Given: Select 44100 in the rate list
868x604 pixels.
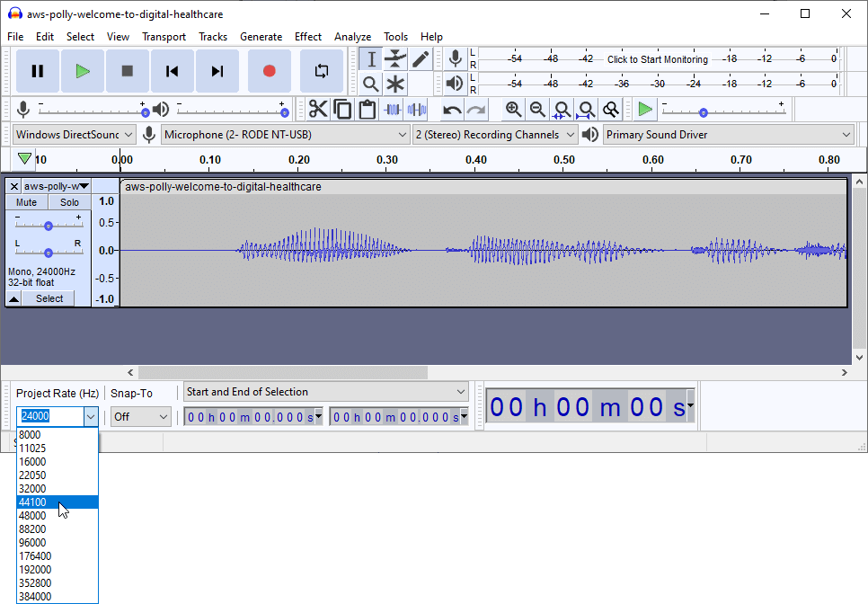Looking at the screenshot, I should pyautogui.click(x=58, y=502).
